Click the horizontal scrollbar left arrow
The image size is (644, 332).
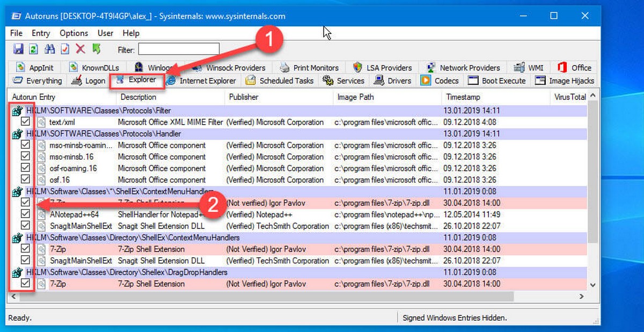[x=13, y=296]
